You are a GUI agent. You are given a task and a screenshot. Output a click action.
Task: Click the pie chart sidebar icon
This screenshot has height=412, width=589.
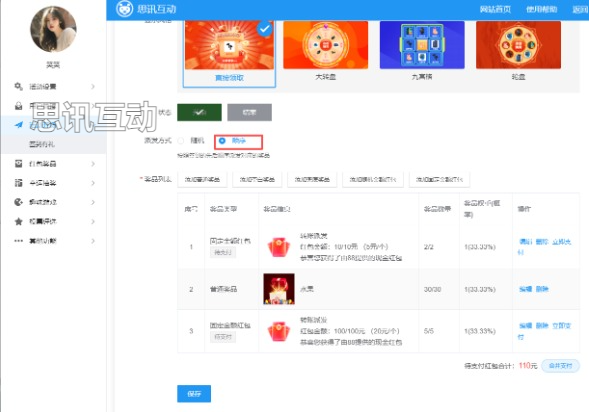pos(18,202)
